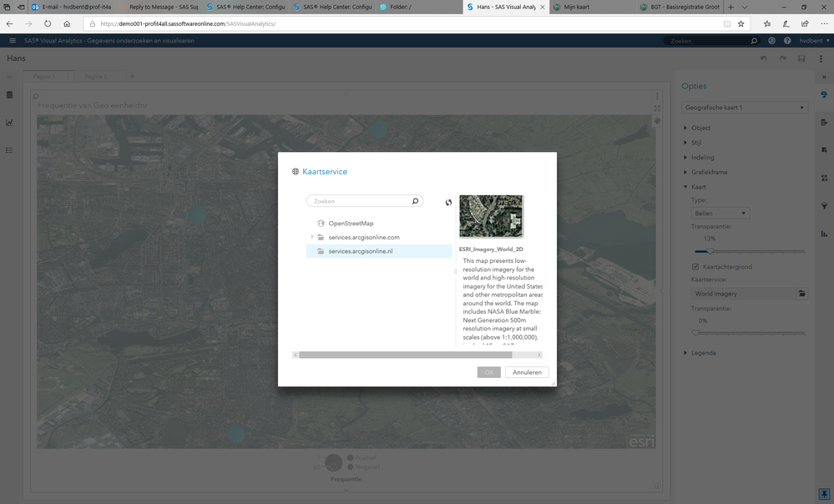Expand the Legenda section
Image resolution: width=834 pixels, height=504 pixels.
click(685, 352)
